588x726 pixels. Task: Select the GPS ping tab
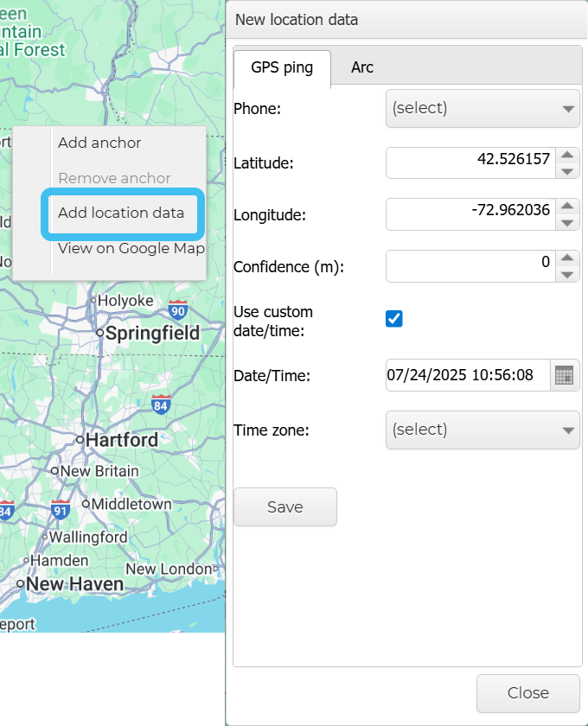[282, 67]
